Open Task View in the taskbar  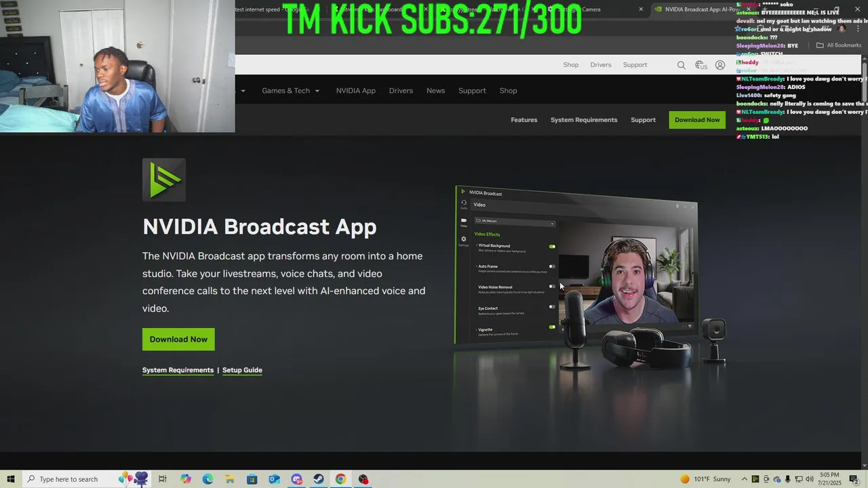tap(163, 479)
